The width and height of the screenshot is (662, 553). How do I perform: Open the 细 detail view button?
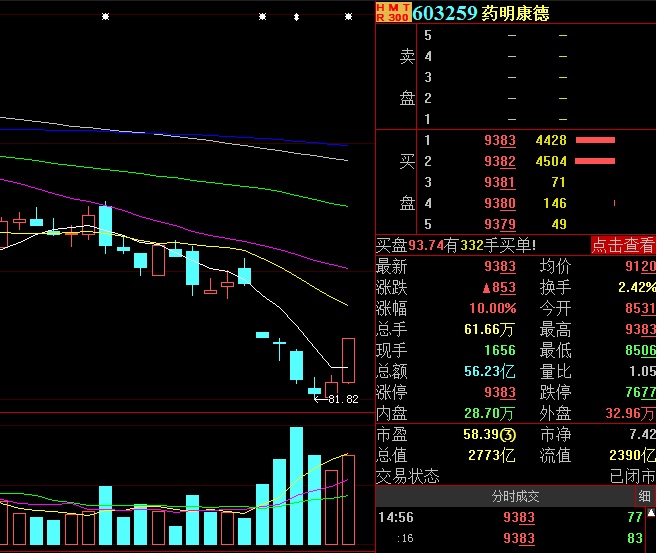pos(644,496)
